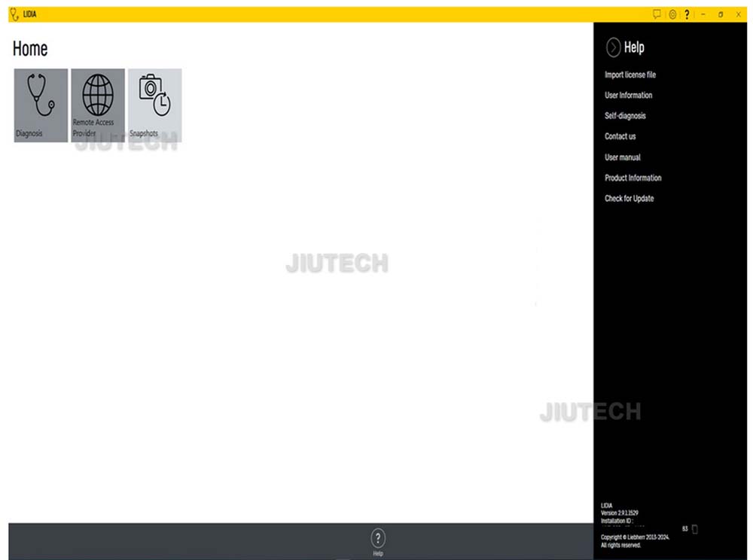Run Self-diagnosis from the Help panel
The height and width of the screenshot is (560, 753).
pos(625,116)
